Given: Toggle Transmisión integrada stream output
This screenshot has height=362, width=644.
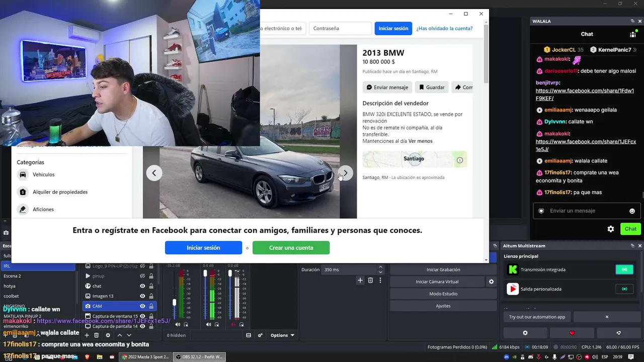Looking at the screenshot, I should tap(624, 269).
